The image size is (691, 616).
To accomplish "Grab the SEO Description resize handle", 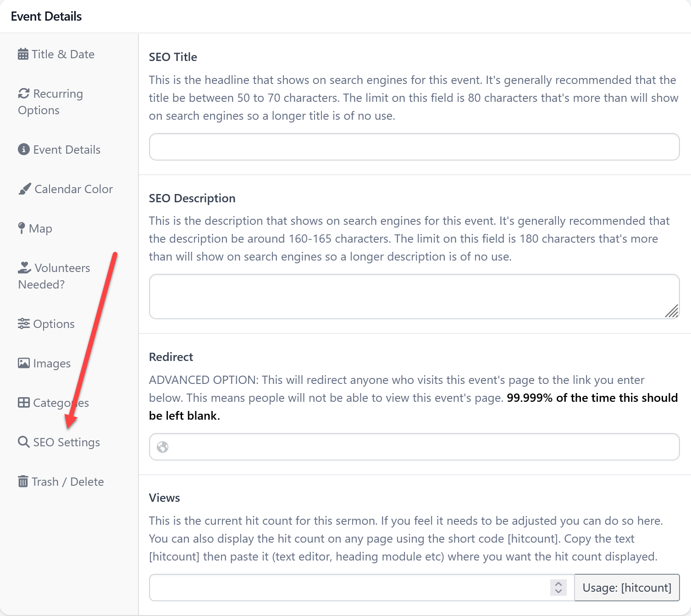I will 672,312.
